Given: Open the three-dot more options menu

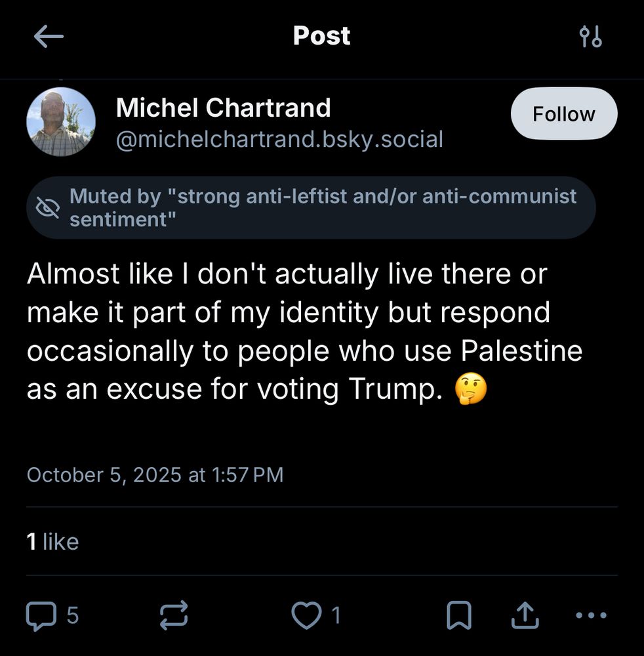Looking at the screenshot, I should pos(590,615).
